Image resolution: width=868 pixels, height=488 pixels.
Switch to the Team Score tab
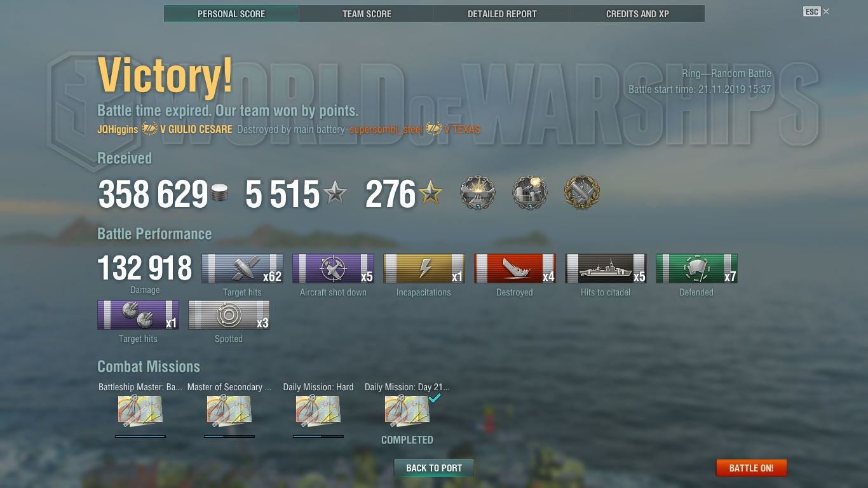(x=367, y=14)
